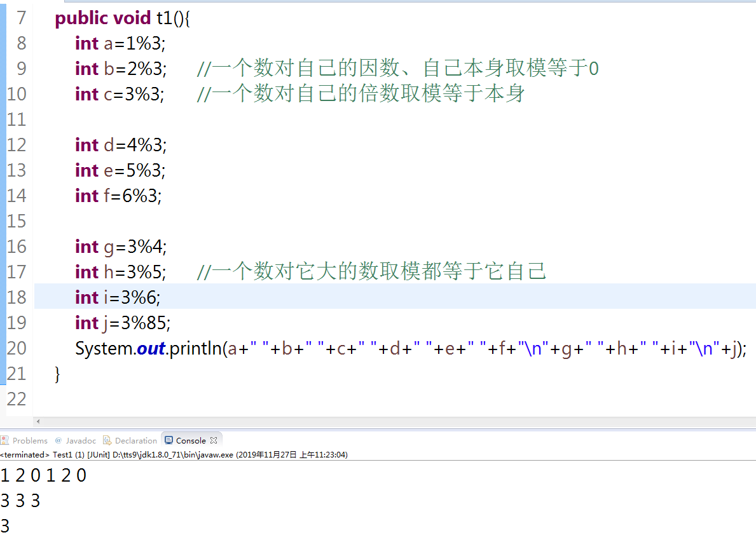
Task: Click line number 18 in gutter
Action: [x=17, y=297]
